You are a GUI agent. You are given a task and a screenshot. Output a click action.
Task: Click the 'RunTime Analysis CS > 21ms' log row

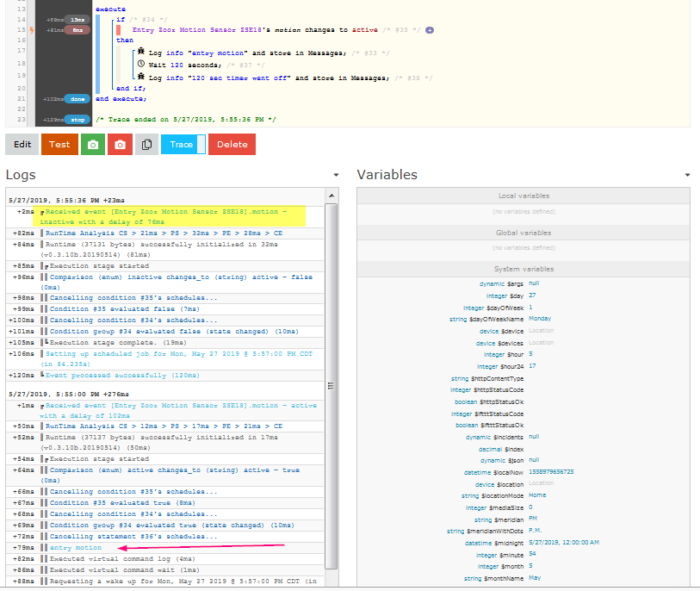pyautogui.click(x=164, y=233)
